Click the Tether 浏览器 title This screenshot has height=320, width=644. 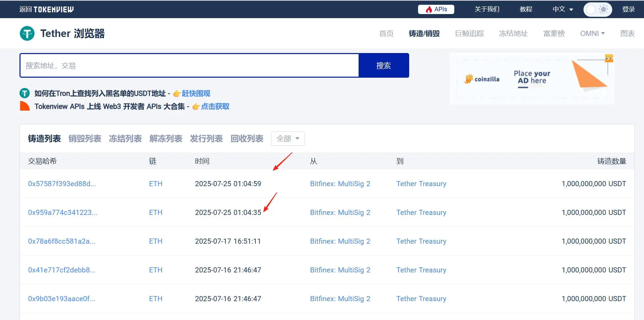pos(72,34)
